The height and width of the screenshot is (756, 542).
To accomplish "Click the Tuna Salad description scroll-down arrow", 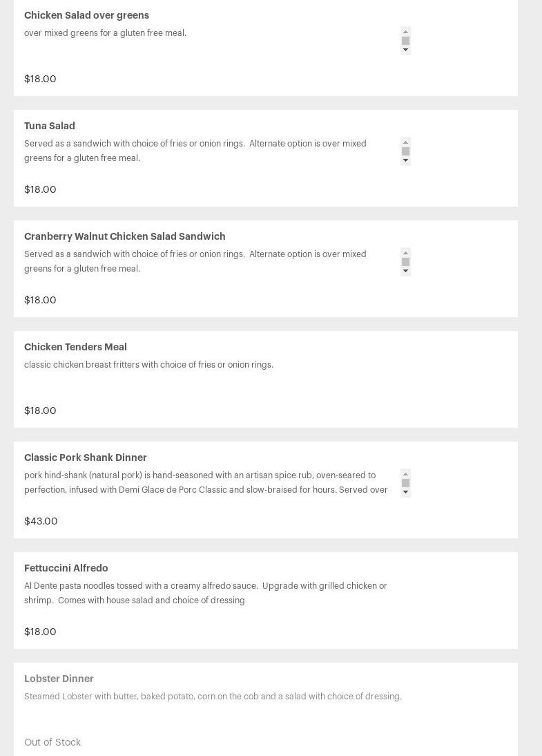I will coord(405,160).
